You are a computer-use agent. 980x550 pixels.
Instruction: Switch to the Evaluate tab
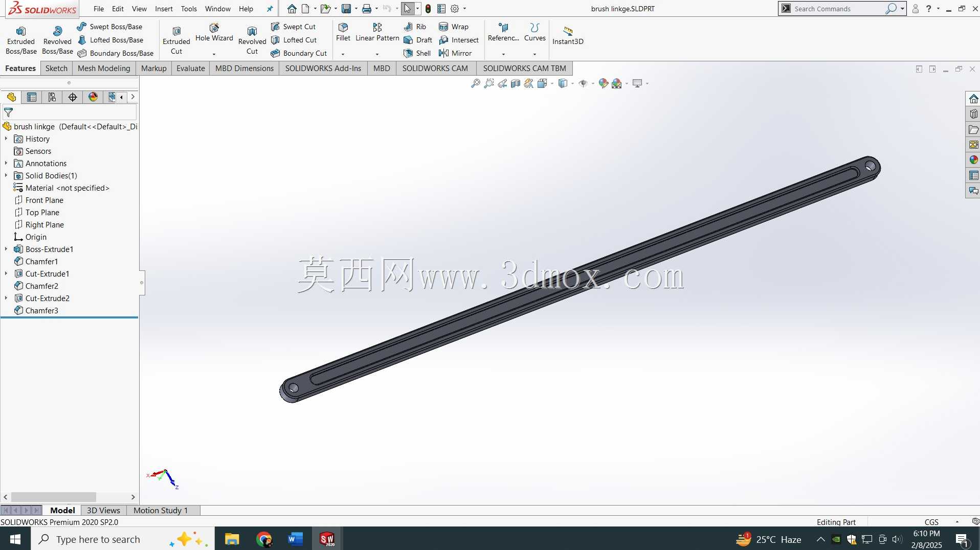click(191, 68)
